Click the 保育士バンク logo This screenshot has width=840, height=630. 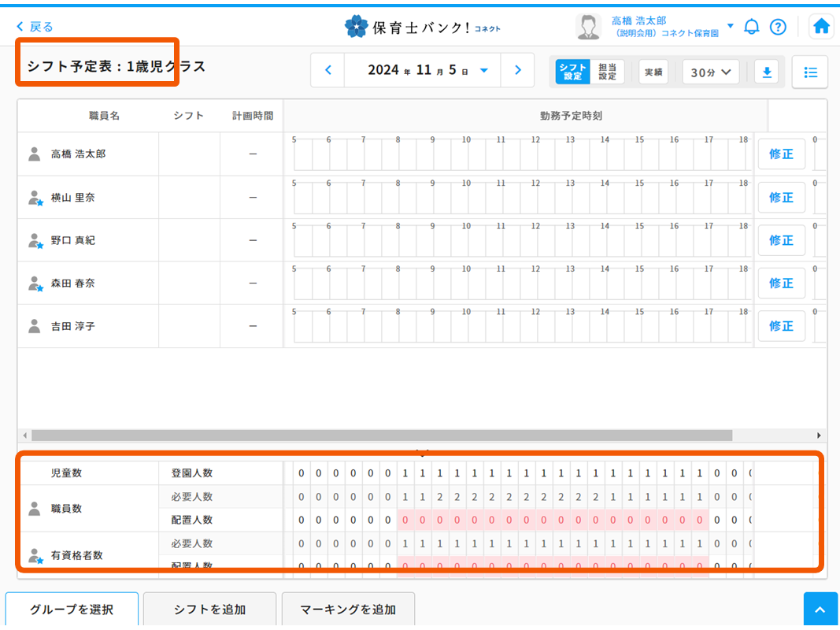[422, 27]
